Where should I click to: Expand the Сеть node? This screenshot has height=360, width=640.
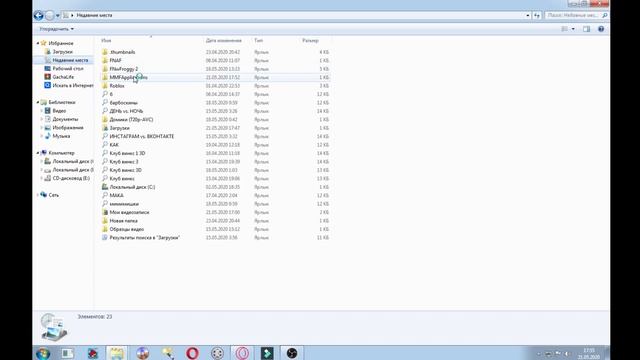pos(38,195)
